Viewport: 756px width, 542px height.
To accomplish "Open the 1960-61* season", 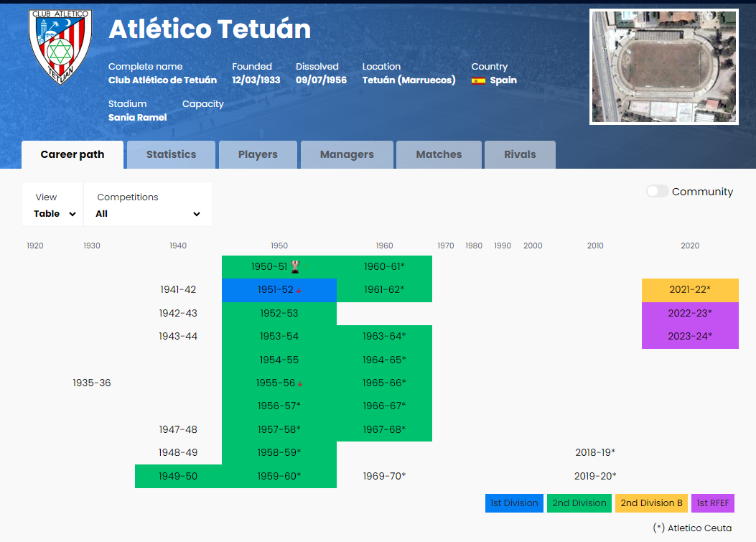I will (x=384, y=266).
